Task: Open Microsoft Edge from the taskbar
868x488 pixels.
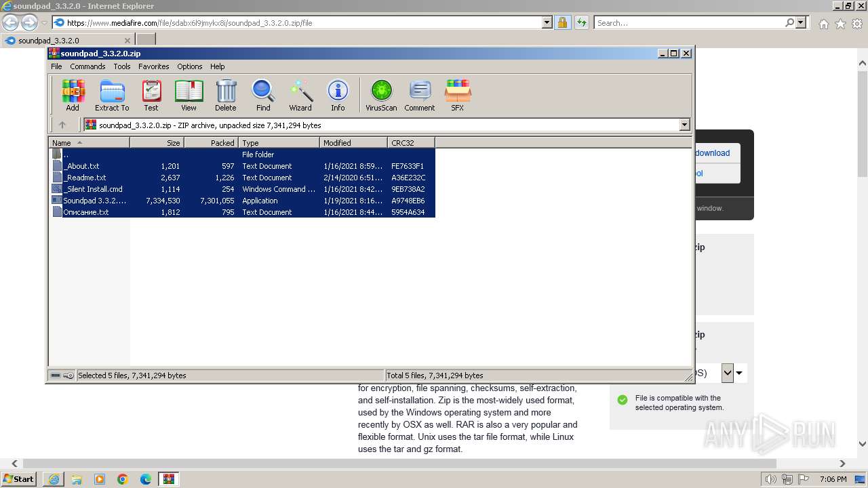Action: [x=146, y=479]
